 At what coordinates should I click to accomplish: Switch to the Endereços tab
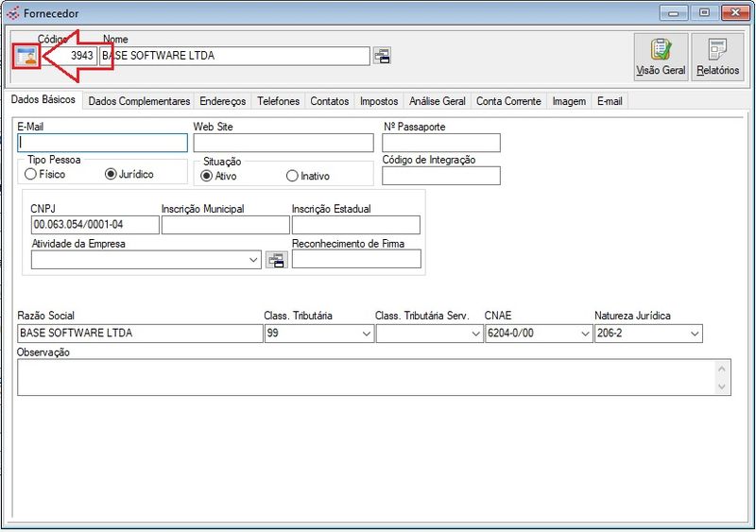coord(223,101)
